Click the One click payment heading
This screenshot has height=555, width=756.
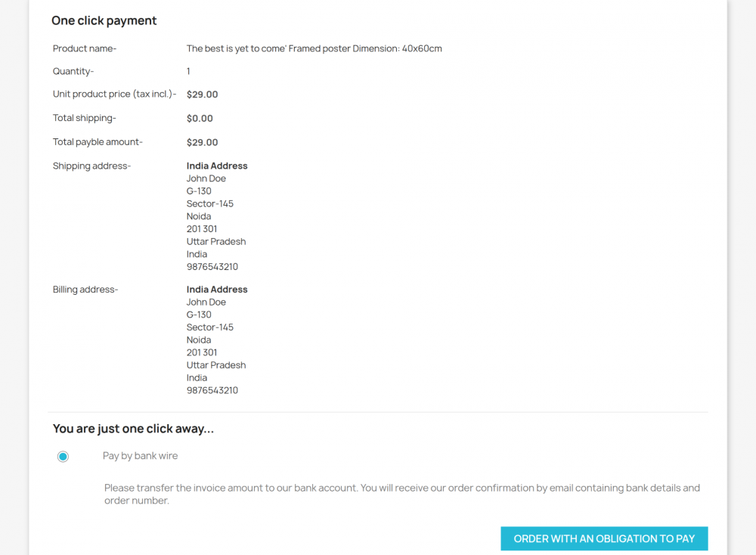pos(104,20)
